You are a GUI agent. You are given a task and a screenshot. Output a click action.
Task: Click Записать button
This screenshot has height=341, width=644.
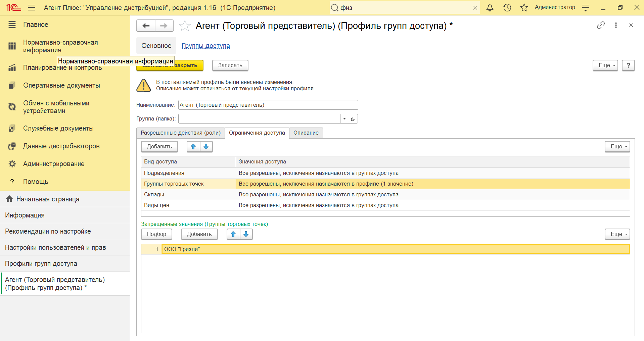(x=230, y=65)
